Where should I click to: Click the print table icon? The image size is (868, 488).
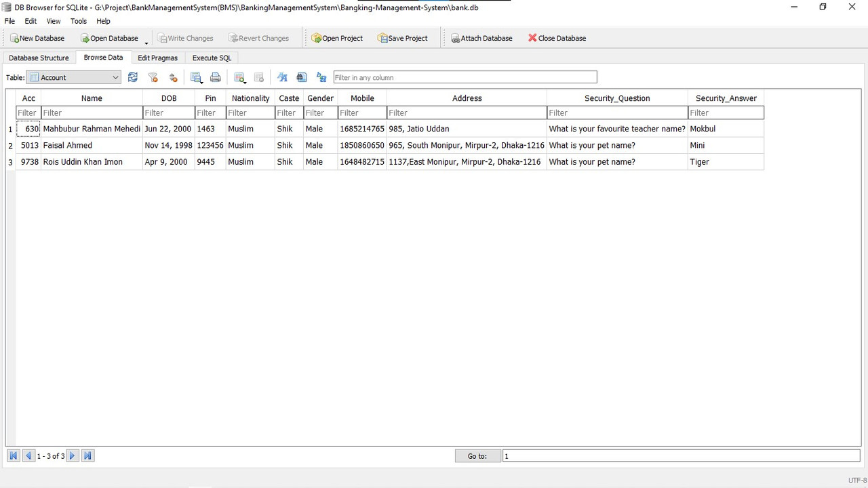pos(216,77)
